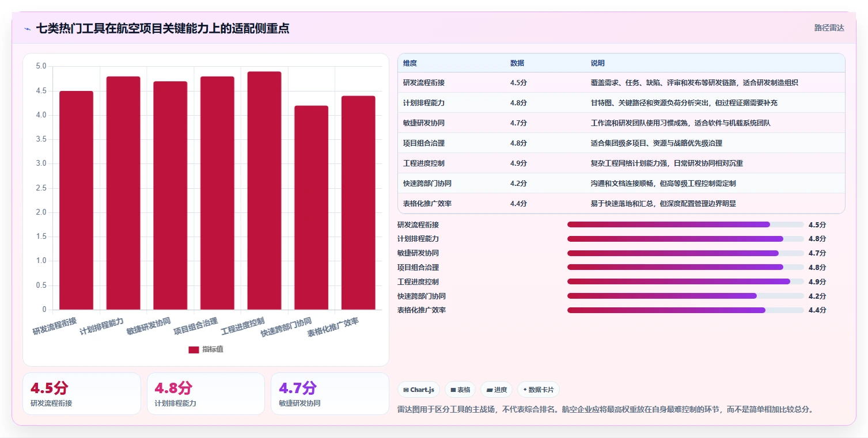Click the 4.9分 value in the table
This screenshot has width=868, height=438.
[x=518, y=163]
